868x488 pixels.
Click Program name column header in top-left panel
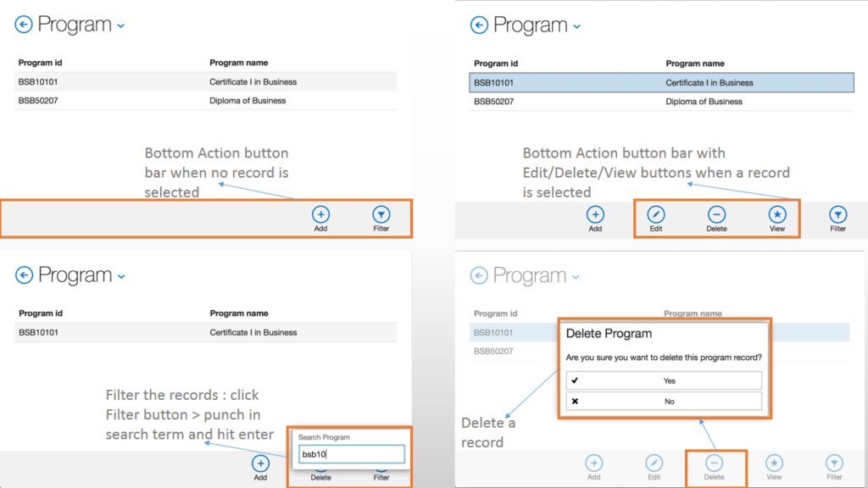tap(238, 63)
